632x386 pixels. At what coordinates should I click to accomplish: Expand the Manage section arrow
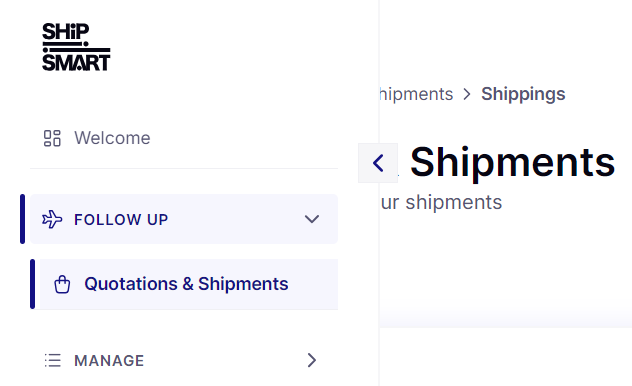[x=312, y=360]
